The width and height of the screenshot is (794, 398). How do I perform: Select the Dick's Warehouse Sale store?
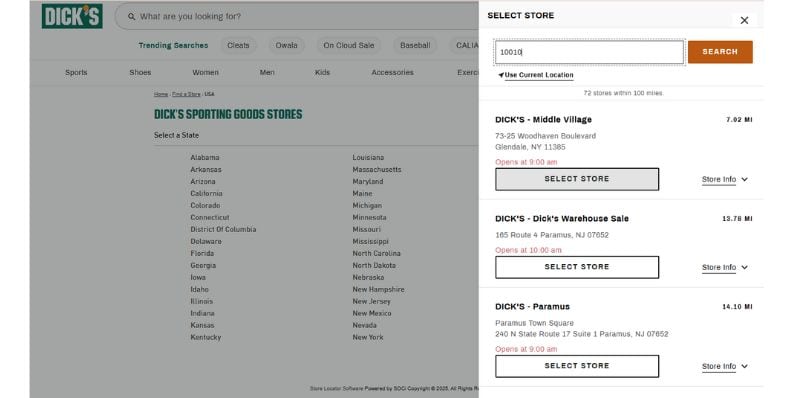pos(577,267)
